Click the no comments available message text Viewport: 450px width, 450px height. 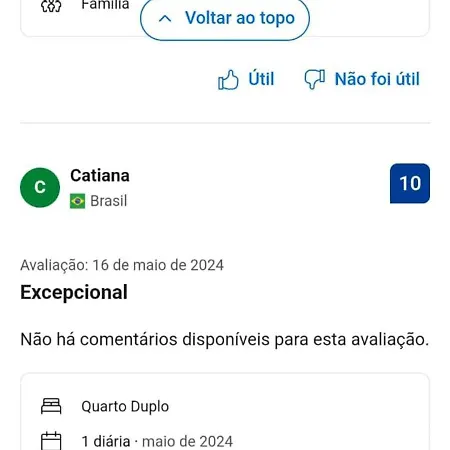tap(225, 339)
